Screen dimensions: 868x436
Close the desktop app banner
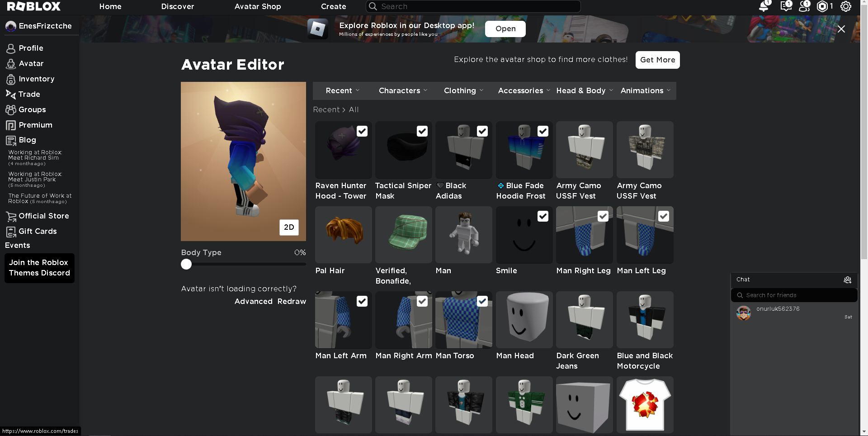coord(841,29)
